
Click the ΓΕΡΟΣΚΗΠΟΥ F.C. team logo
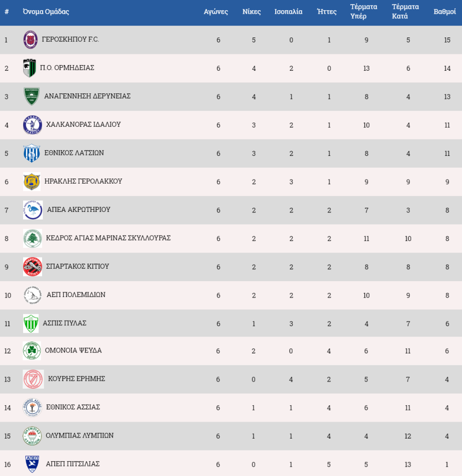pyautogui.click(x=30, y=39)
